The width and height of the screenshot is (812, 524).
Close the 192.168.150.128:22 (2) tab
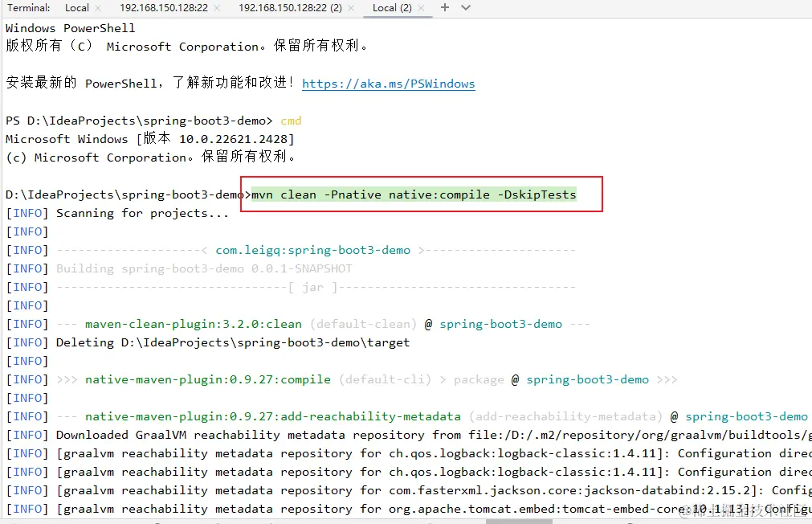[351, 8]
